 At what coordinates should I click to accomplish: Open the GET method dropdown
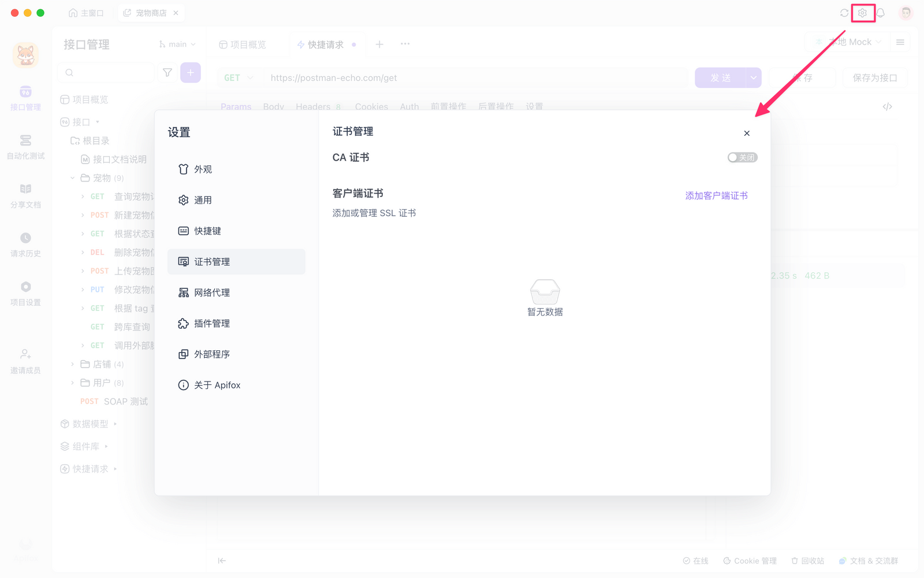[239, 78]
